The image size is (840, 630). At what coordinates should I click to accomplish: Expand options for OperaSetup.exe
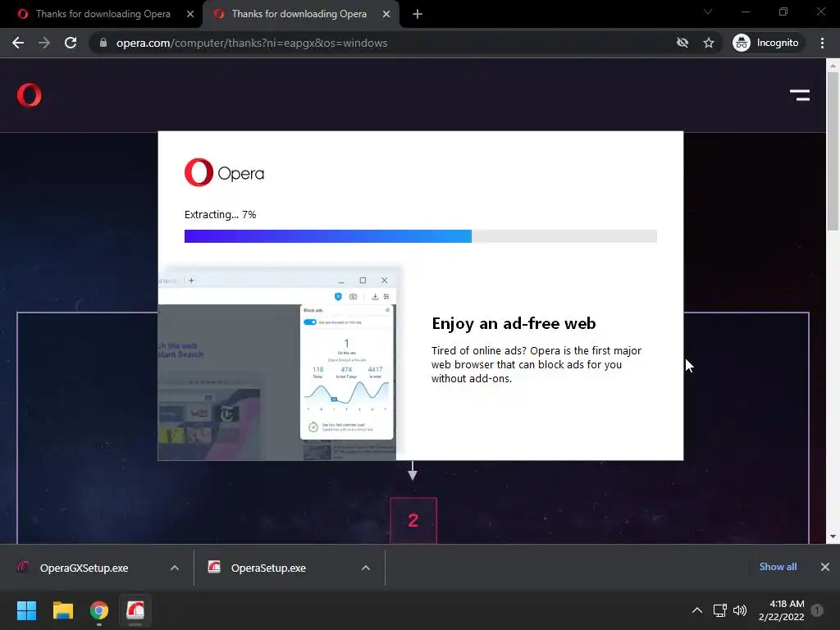[x=366, y=568]
